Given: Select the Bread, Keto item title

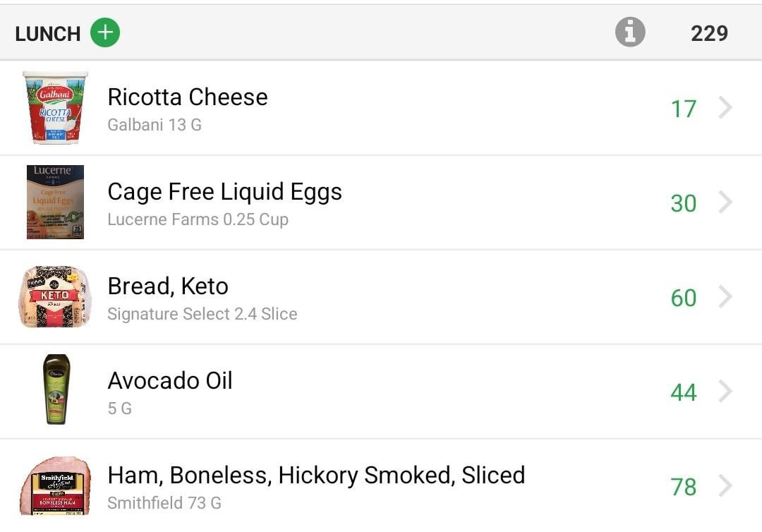Looking at the screenshot, I should [168, 286].
